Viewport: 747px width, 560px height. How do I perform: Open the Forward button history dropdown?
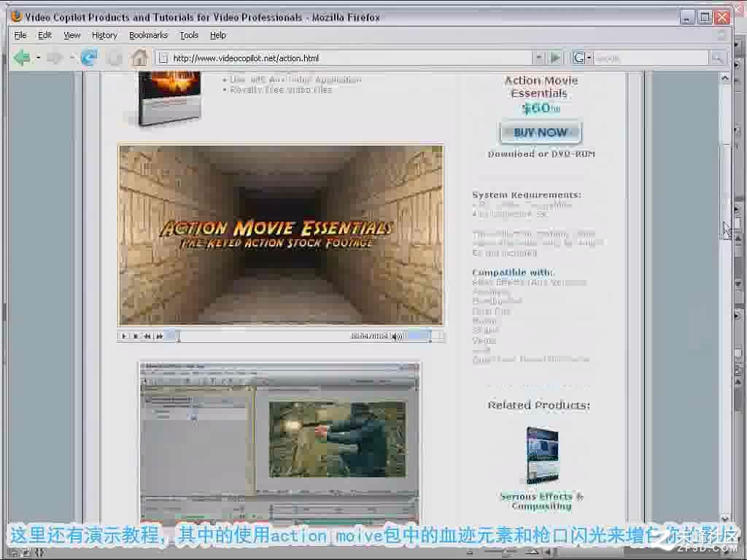tap(72, 58)
